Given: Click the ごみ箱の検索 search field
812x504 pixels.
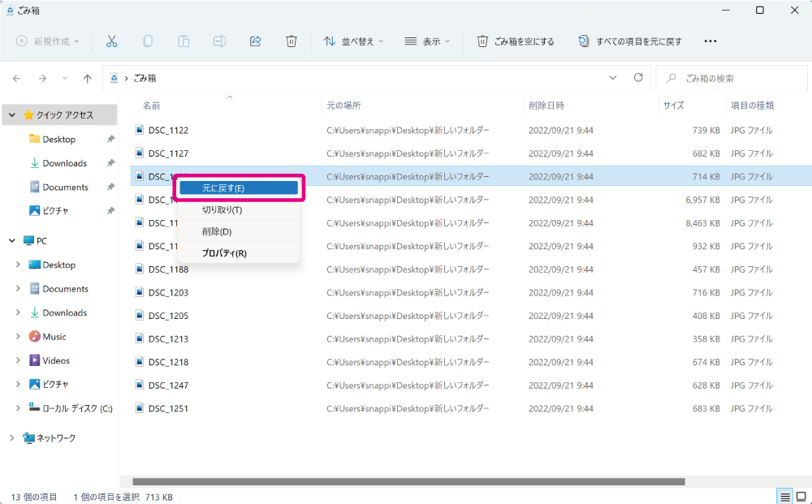Looking at the screenshot, I should (x=732, y=79).
